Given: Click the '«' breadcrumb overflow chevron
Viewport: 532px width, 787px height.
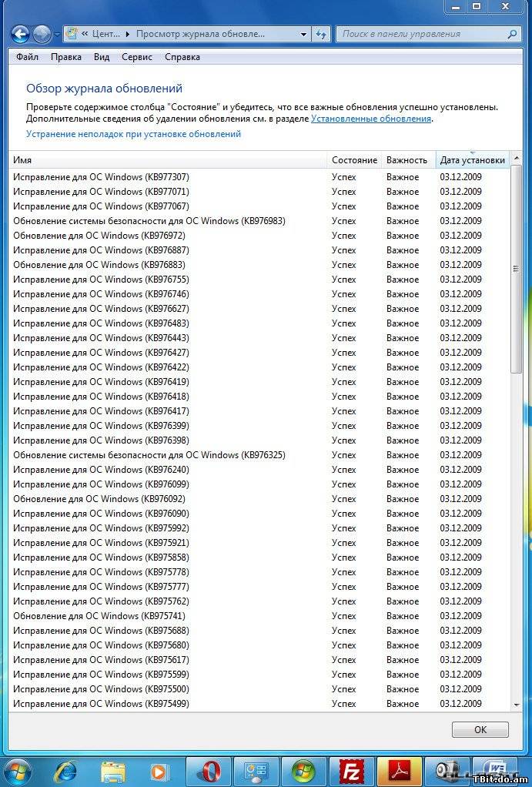Looking at the screenshot, I should click(x=85, y=34).
